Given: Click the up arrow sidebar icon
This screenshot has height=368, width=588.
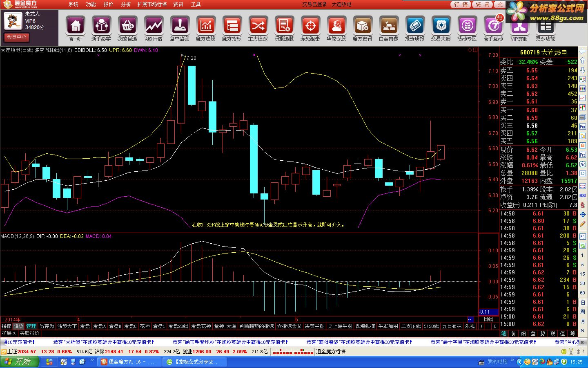Looking at the screenshot, I should 583,61.
